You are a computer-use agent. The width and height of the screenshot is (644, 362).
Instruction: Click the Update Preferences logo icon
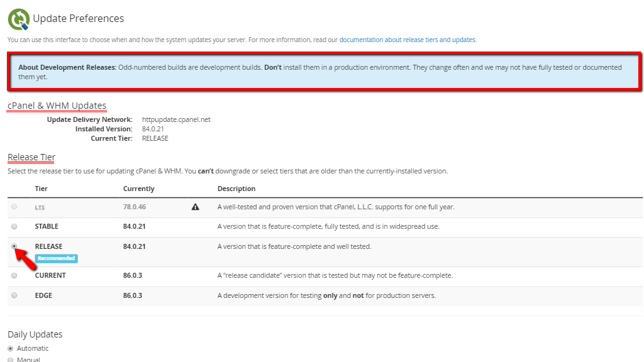tap(19, 19)
